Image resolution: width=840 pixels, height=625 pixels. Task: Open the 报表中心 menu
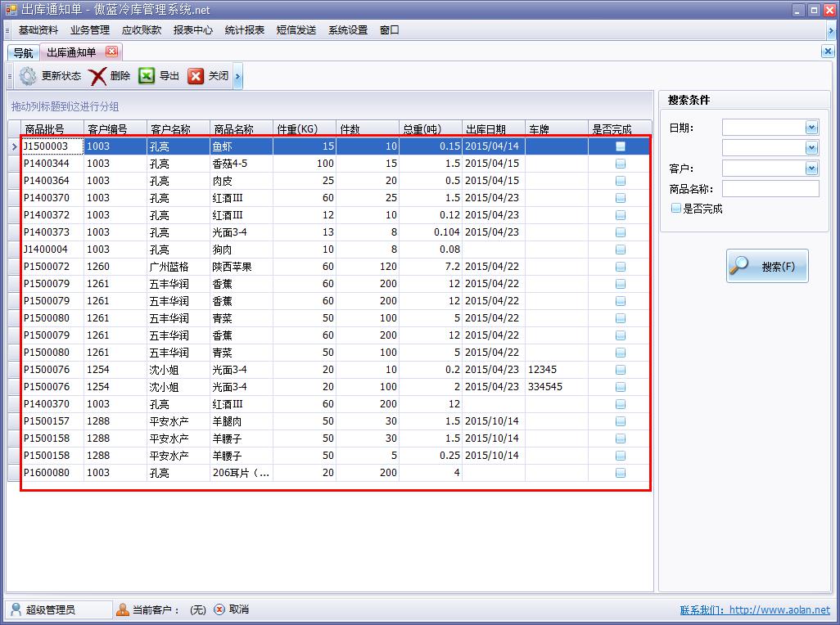coord(192,30)
